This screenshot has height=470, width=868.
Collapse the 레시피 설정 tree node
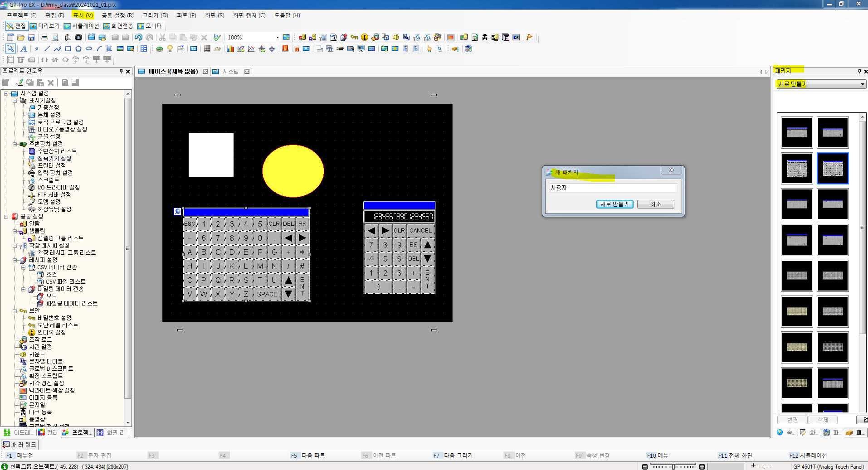pyautogui.click(x=15, y=260)
